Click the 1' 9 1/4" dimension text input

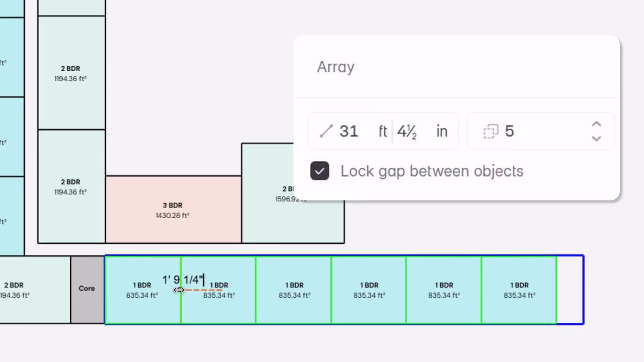pyautogui.click(x=183, y=280)
